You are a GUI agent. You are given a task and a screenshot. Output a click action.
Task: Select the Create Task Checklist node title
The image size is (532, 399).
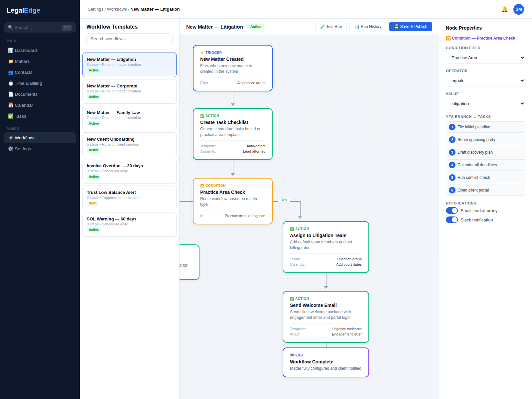click(224, 122)
